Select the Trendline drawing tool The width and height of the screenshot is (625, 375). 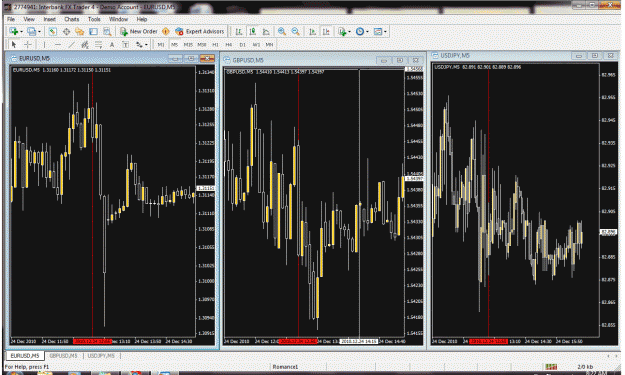click(71, 45)
